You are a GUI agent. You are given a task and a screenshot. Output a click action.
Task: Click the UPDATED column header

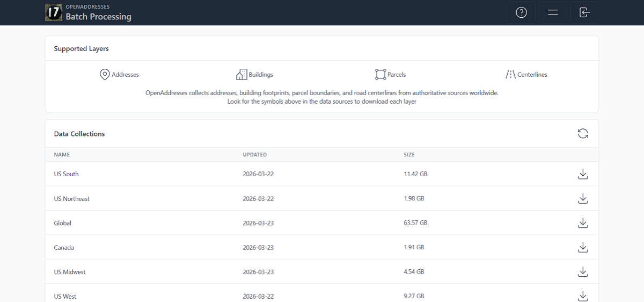point(255,155)
